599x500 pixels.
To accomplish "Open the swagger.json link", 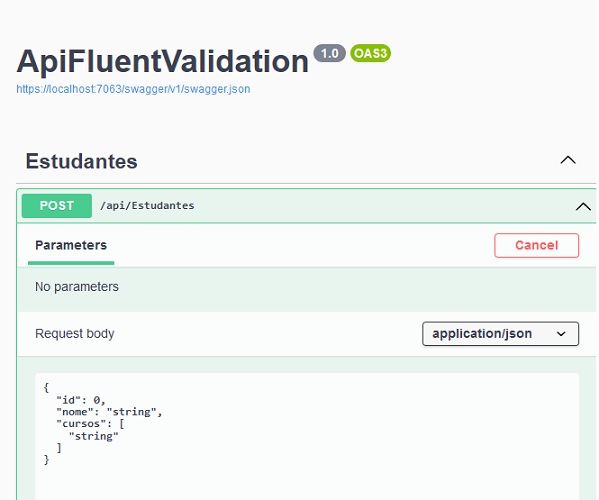I will (133, 89).
